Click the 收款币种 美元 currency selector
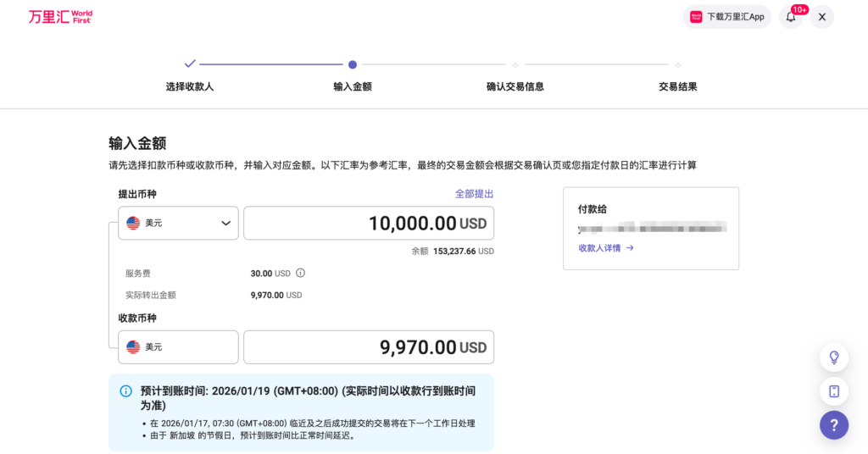 pyautogui.click(x=178, y=346)
